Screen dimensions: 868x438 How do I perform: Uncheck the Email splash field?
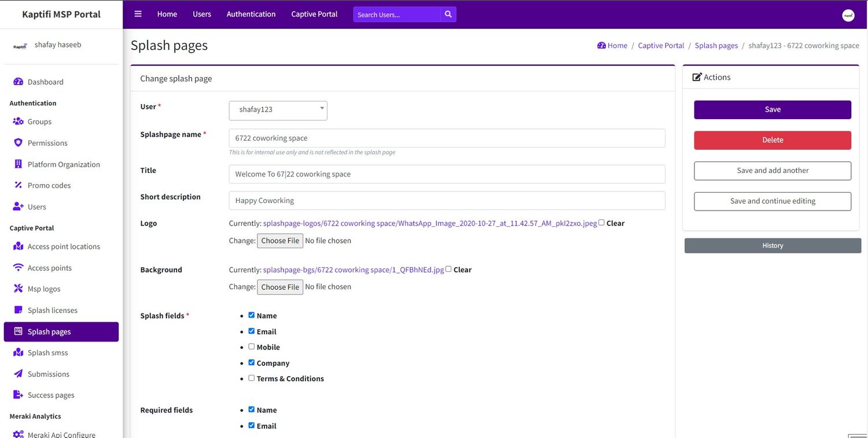pos(251,330)
